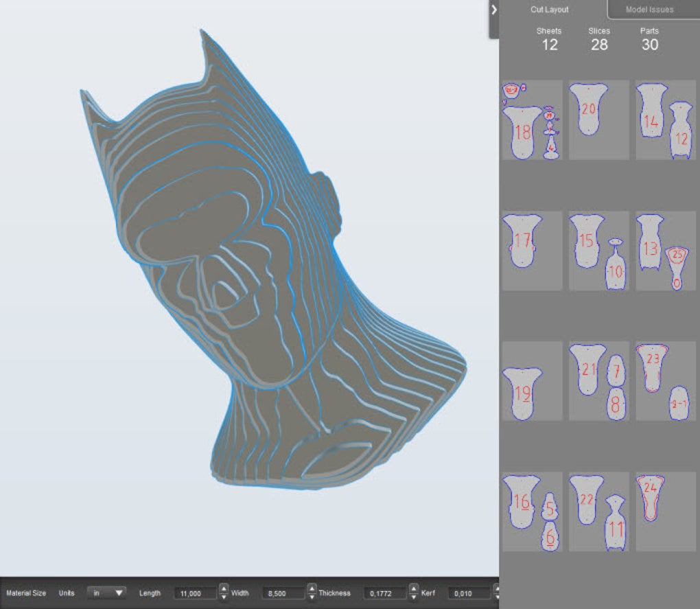
Task: Select the sheet thumbnail containing slice 19
Action: pos(532,381)
